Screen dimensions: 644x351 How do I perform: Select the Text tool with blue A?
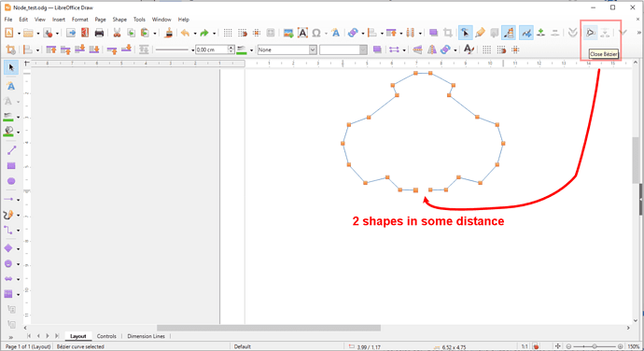pyautogui.click(x=11, y=86)
